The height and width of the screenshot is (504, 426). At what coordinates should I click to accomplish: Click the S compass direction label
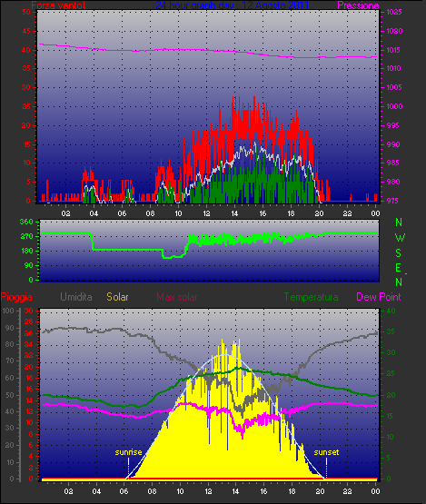click(399, 253)
